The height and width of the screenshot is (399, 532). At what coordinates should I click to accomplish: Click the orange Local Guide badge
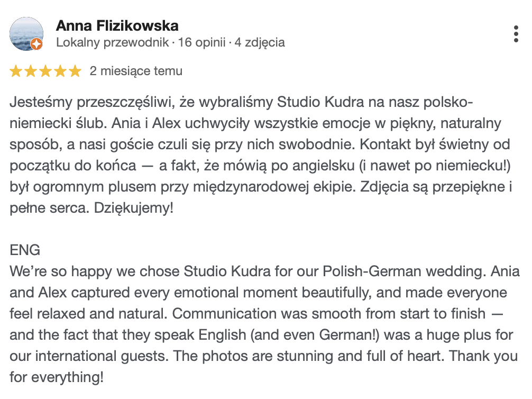(36, 44)
